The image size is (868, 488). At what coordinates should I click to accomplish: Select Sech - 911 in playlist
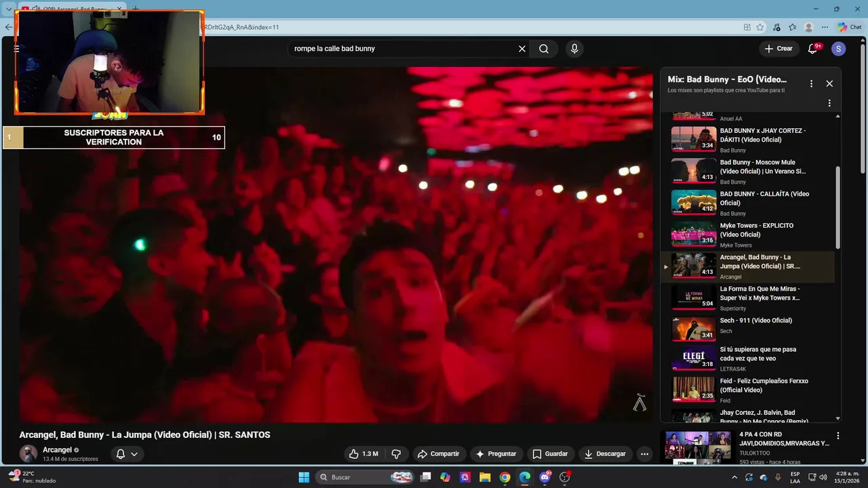coord(749,329)
